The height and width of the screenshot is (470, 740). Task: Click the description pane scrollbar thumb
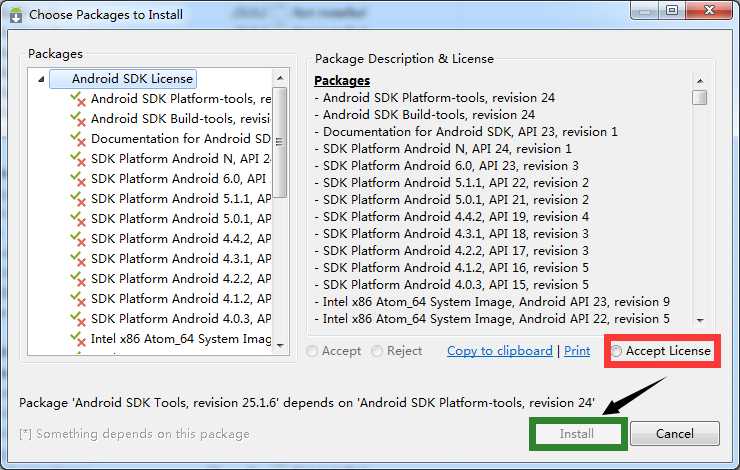tap(700, 98)
